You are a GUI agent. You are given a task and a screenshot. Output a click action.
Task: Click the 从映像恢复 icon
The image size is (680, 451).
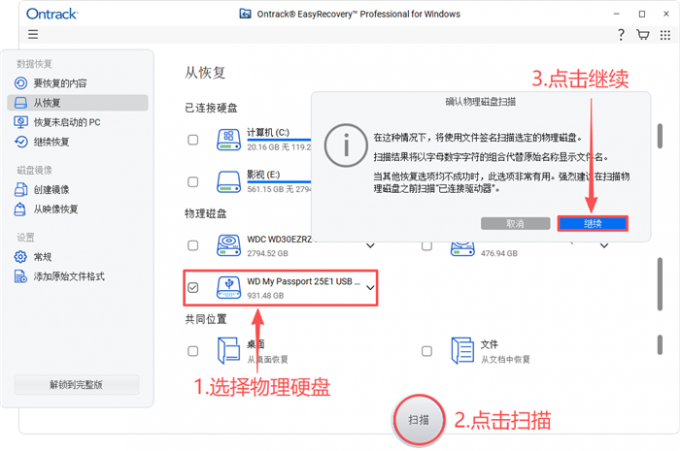click(x=20, y=209)
